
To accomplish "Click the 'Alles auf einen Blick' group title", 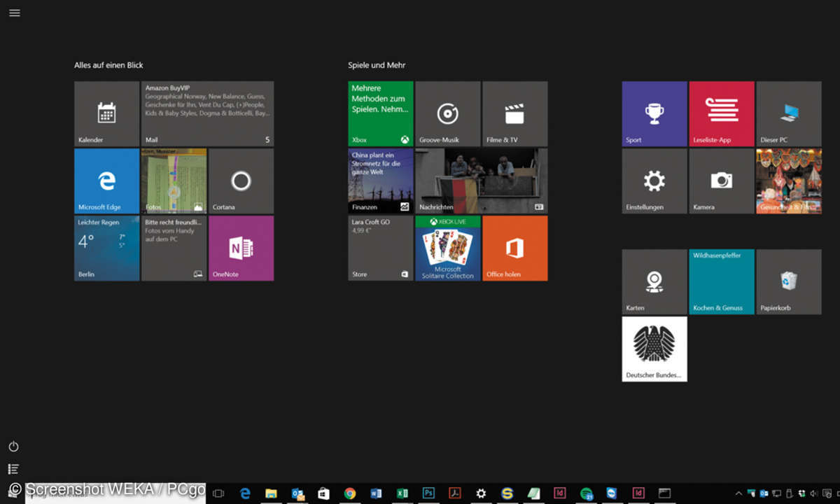I will (108, 65).
